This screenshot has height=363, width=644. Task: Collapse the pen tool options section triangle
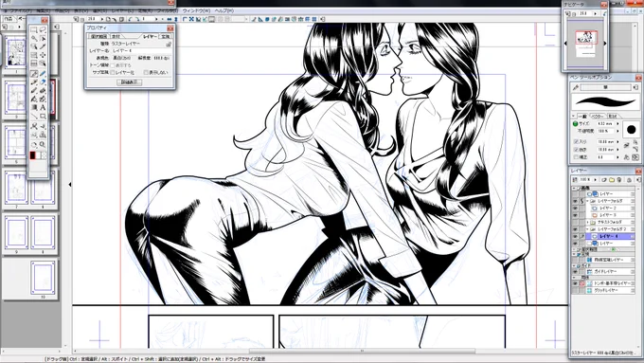click(574, 116)
